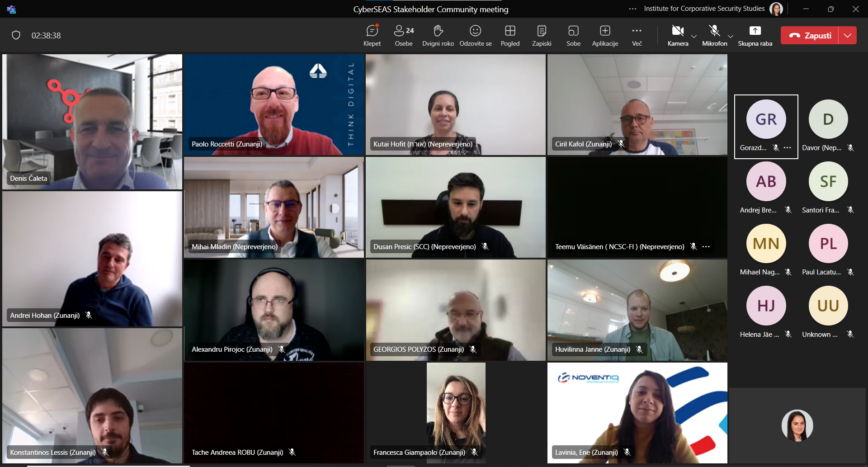Viewport: 868px width, 467px height.
Task: Open more options on Gorazd's tile
Action: (x=788, y=148)
